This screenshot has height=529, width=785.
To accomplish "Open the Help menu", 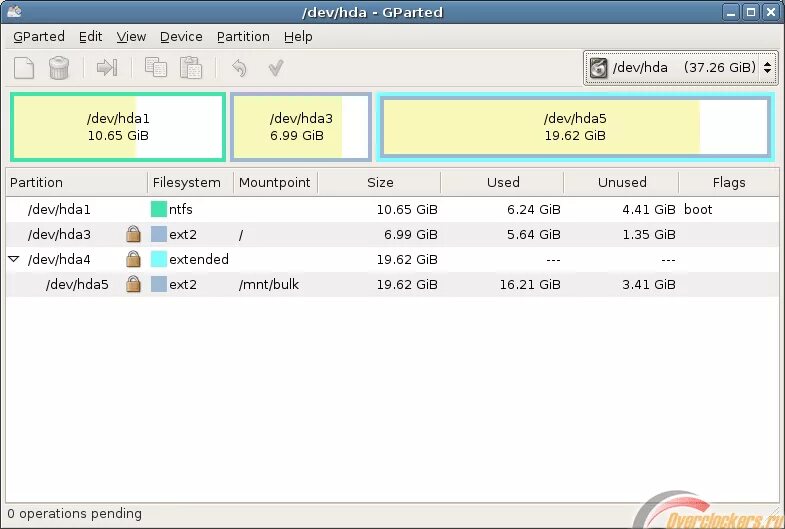I will tap(298, 37).
